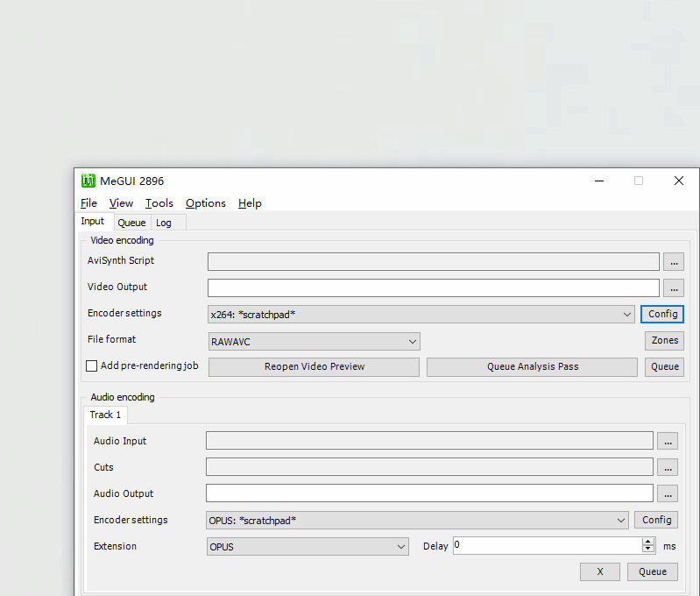The width and height of the screenshot is (700, 596).
Task: Click the Video Output path field
Action: coord(433,288)
